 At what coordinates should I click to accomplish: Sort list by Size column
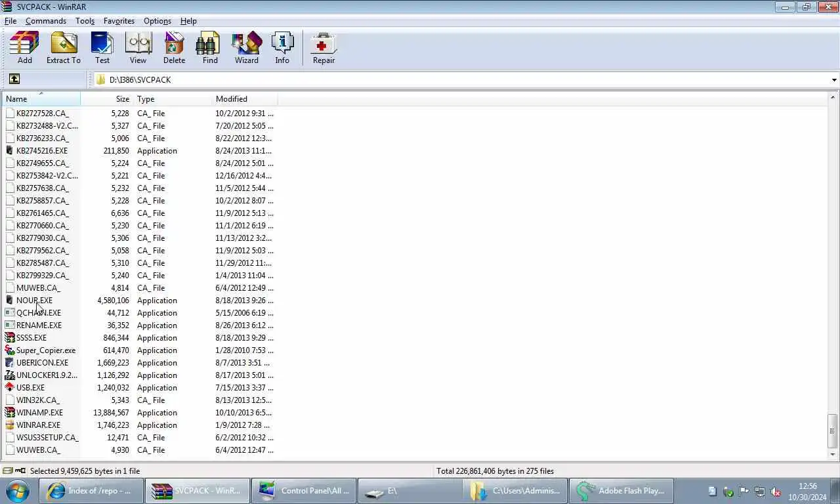[107, 99]
